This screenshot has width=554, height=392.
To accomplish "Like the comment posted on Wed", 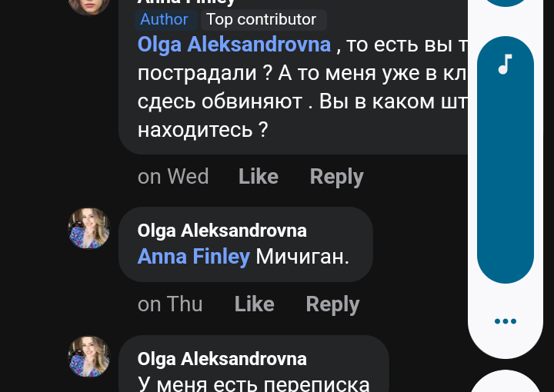I will (x=258, y=177).
